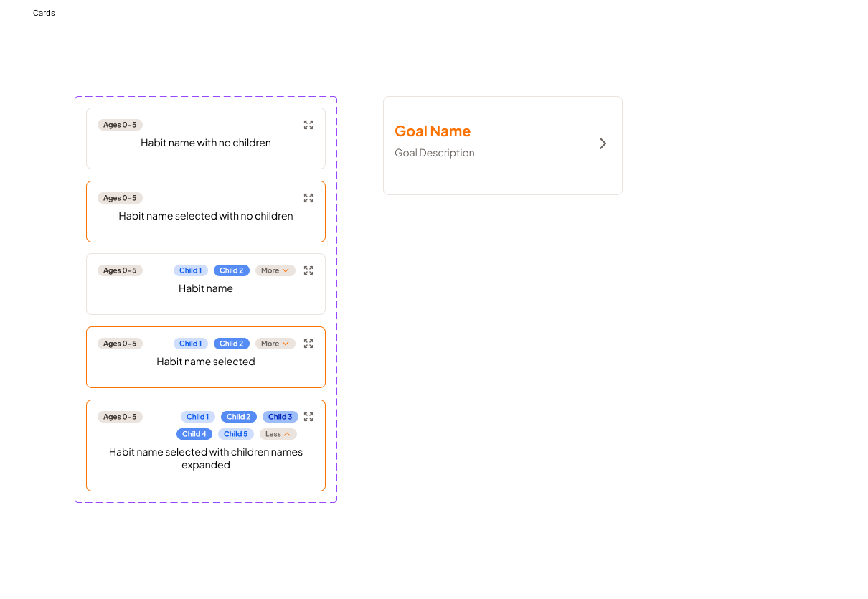Toggle Child 1 chip on the expanded card
The image size is (868, 599).
click(198, 417)
